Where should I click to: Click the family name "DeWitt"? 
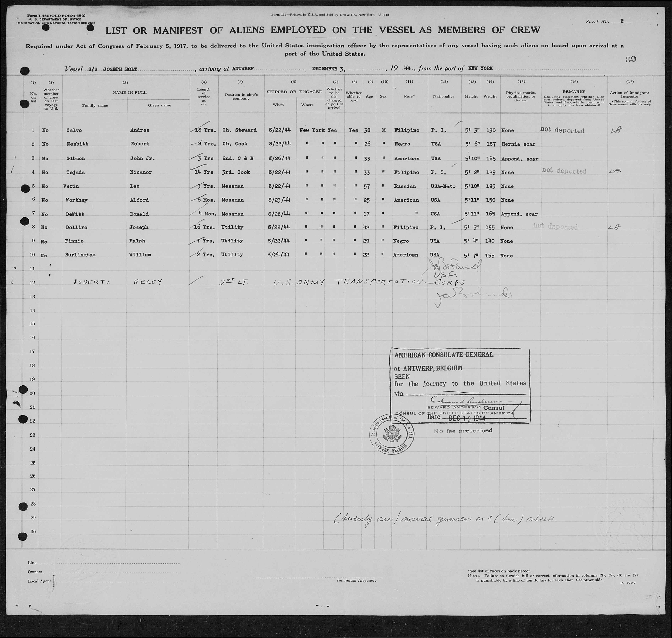point(74,214)
